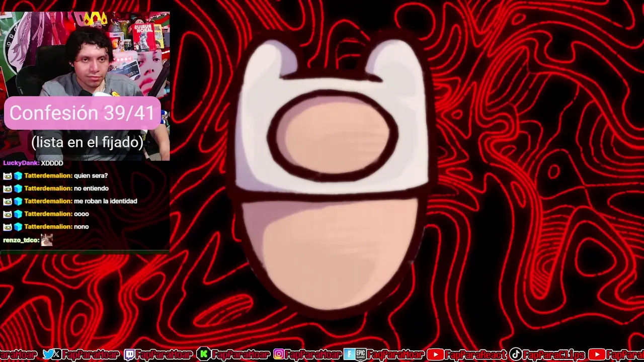
Task: Click FapParaMoar label beside X icon
Action: [x=91, y=354]
